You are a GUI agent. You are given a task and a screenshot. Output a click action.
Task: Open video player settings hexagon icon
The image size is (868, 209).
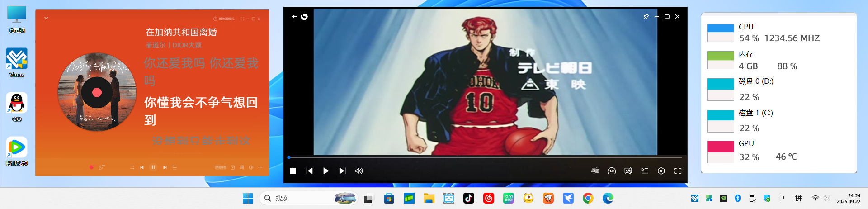click(661, 171)
